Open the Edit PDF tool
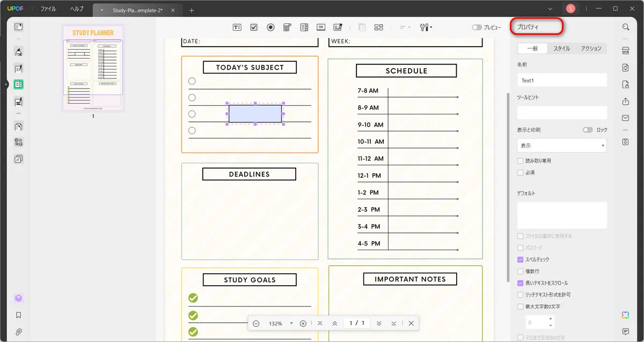644x342 pixels. click(19, 68)
